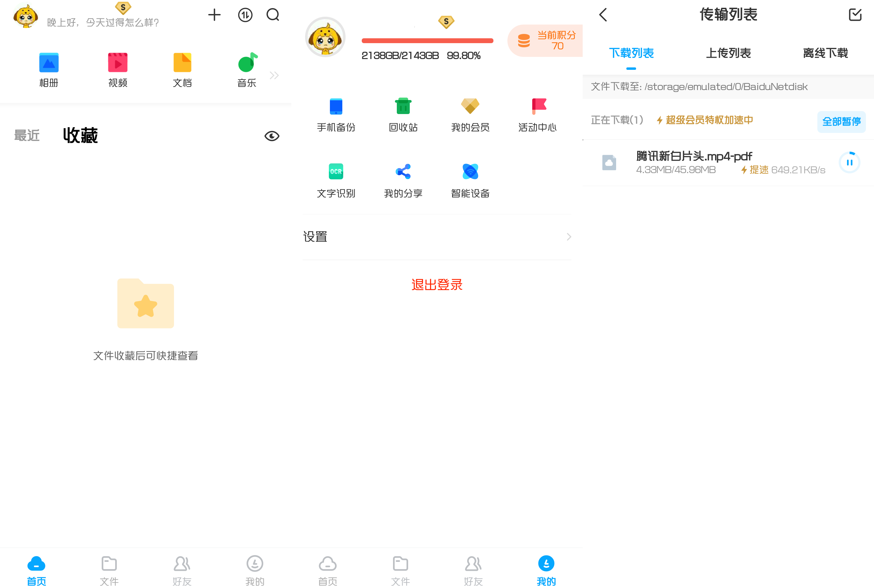
Task: Switch to 上传列表 tab
Action: [x=728, y=53]
